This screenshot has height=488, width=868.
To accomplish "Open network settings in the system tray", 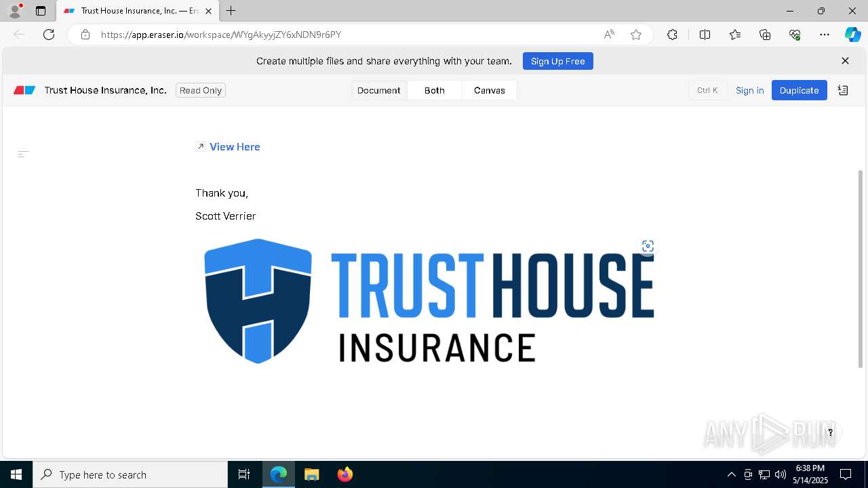I will pos(764,474).
